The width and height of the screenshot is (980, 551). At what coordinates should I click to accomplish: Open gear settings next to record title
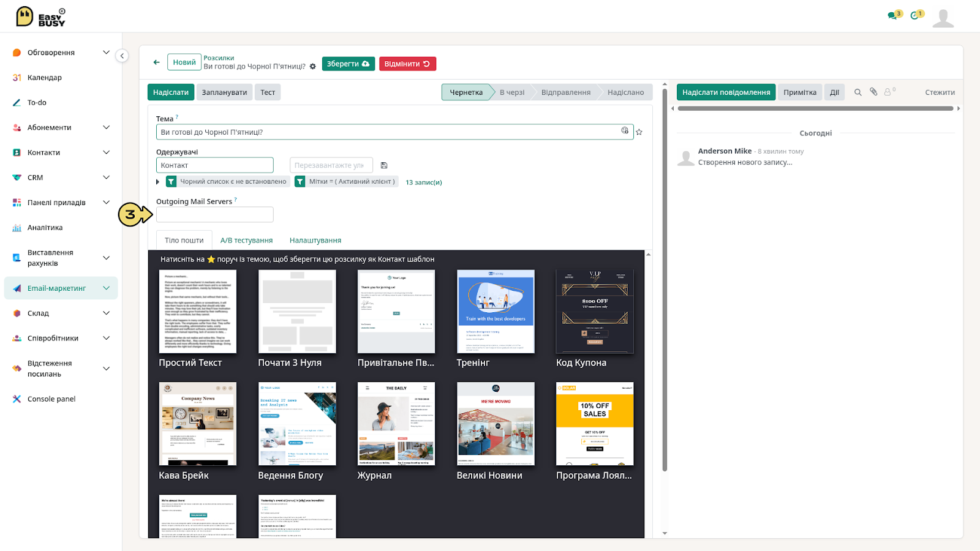[x=313, y=66]
